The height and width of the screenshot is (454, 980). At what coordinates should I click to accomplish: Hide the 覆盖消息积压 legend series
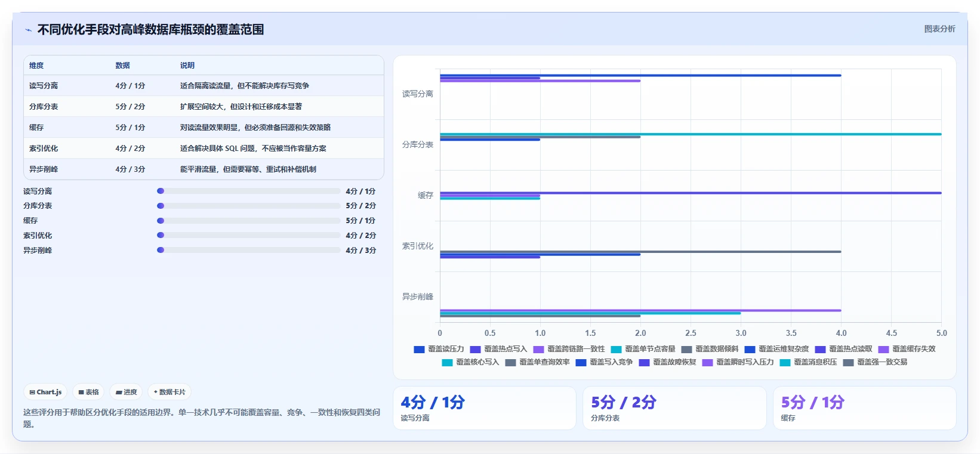point(808,362)
